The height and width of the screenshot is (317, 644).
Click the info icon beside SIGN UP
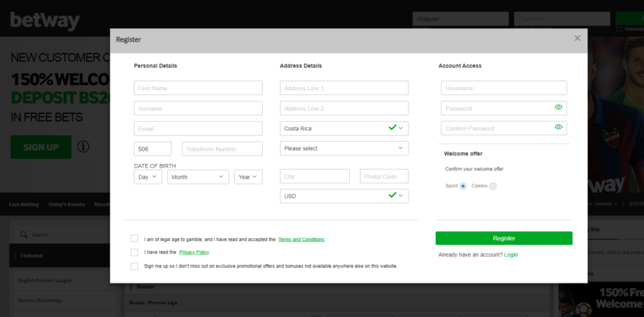84,147
